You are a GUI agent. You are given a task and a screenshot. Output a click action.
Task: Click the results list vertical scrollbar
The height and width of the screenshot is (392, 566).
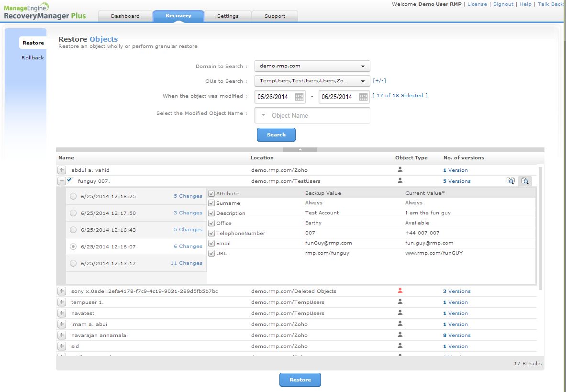pyautogui.click(x=541, y=227)
